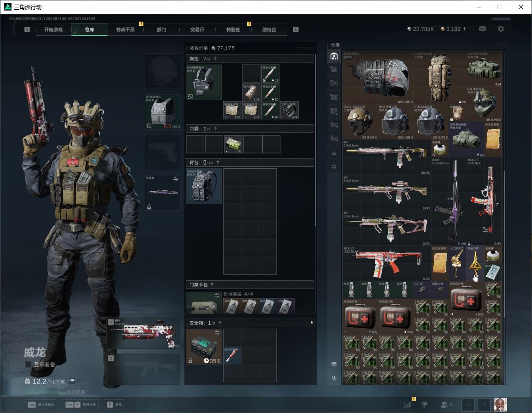Toggle the 显示装备 checkbox
This screenshot has width=532, height=413.
[28, 364]
